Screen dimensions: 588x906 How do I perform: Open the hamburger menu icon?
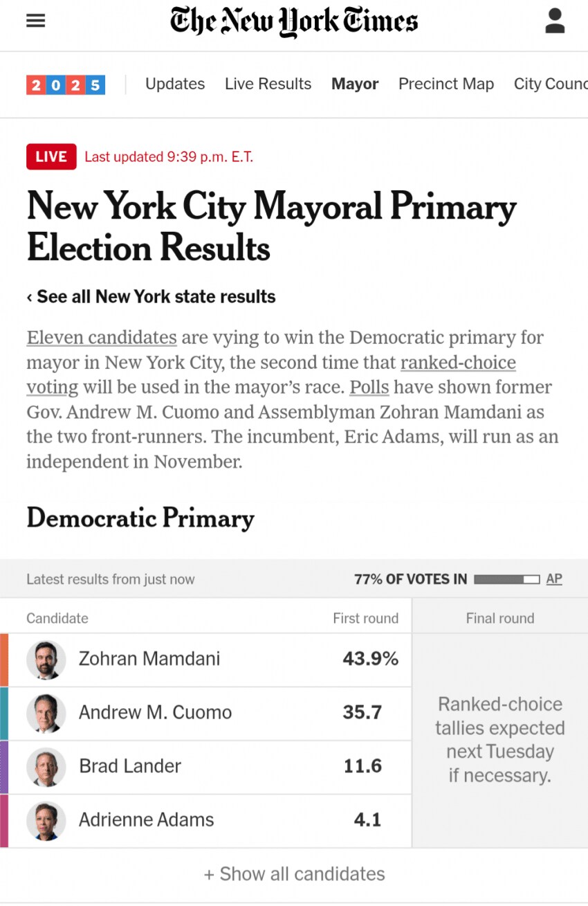click(35, 21)
